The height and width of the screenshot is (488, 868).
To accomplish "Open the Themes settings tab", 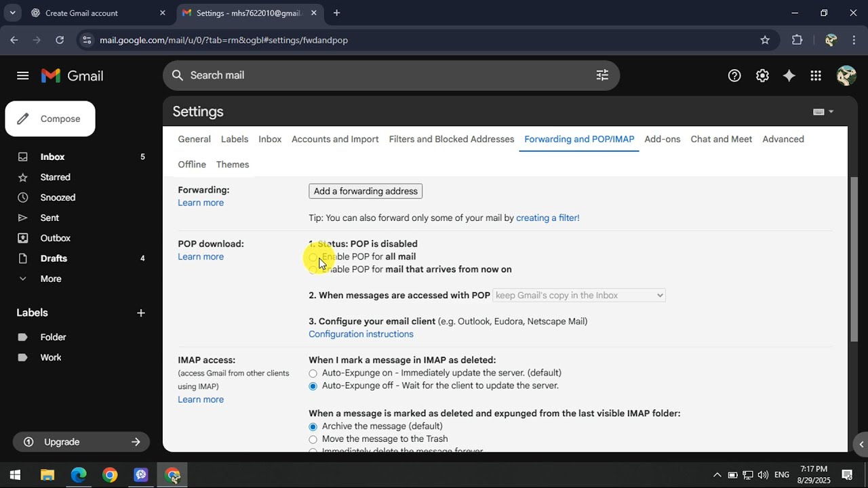I will coord(233,165).
